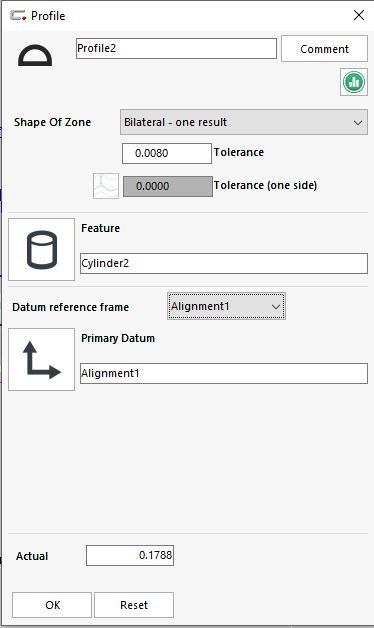The width and height of the screenshot is (374, 628).
Task: Click the Alignment1 primary datum field
Action: click(224, 374)
